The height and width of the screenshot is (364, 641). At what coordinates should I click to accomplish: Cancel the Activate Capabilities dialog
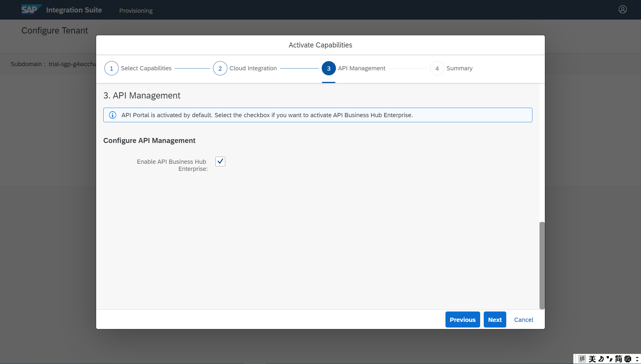(x=524, y=320)
